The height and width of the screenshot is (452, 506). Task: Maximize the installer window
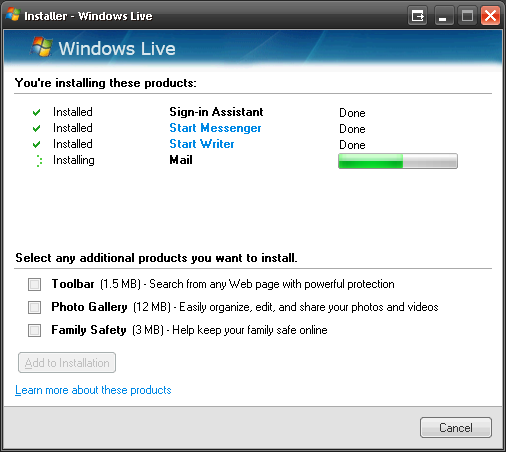click(x=467, y=16)
